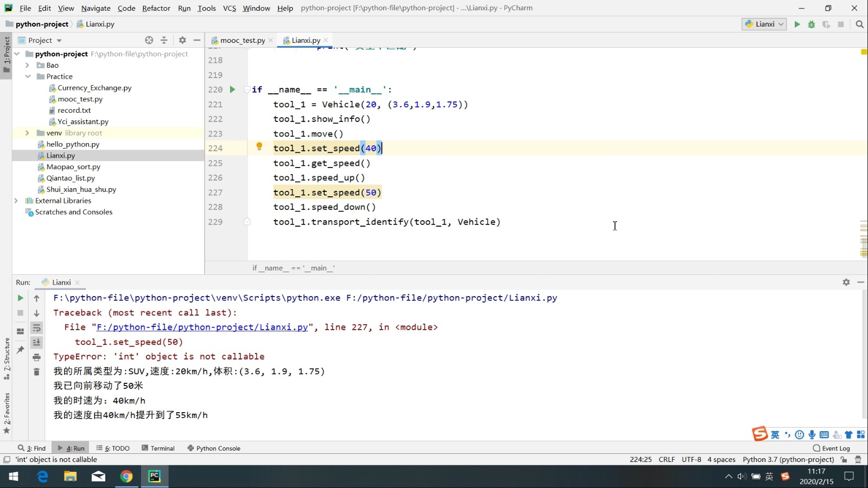
Task: Rerun Lianxi in Run panel
Action: (x=20, y=298)
